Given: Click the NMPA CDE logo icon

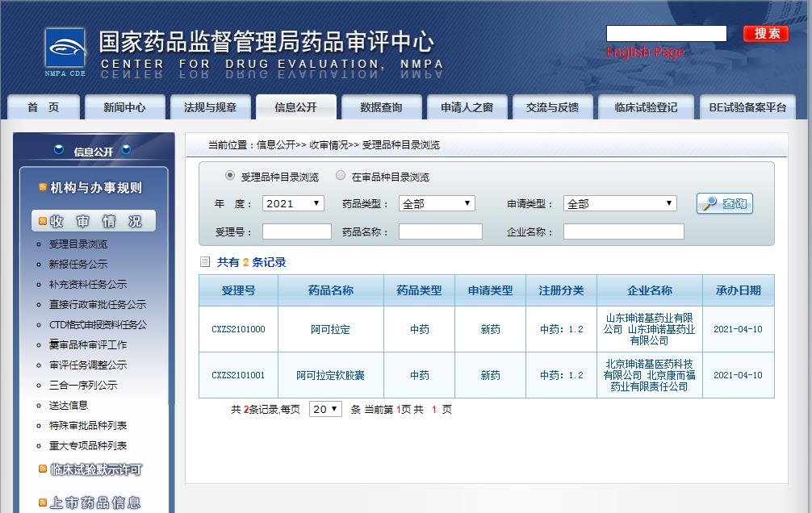Looking at the screenshot, I should click(x=65, y=51).
